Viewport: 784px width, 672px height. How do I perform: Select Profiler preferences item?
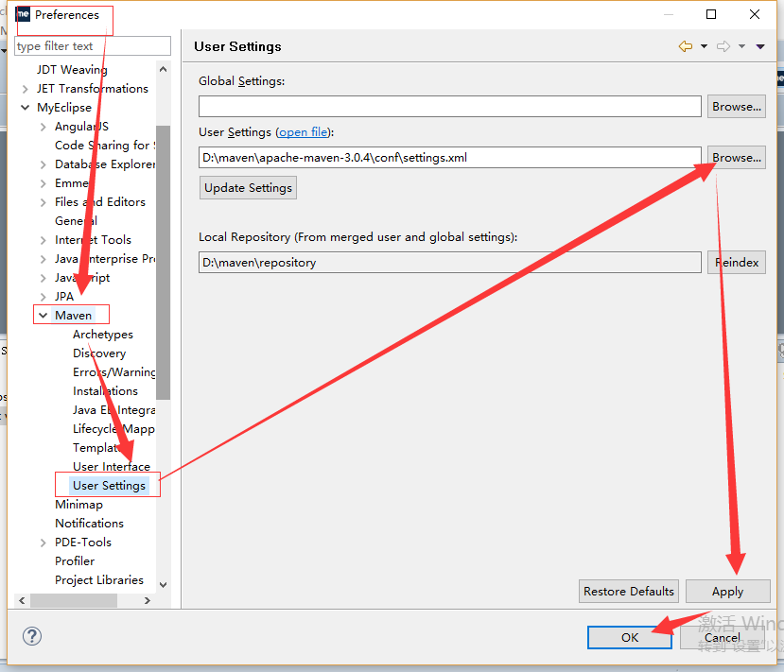pos(75,561)
